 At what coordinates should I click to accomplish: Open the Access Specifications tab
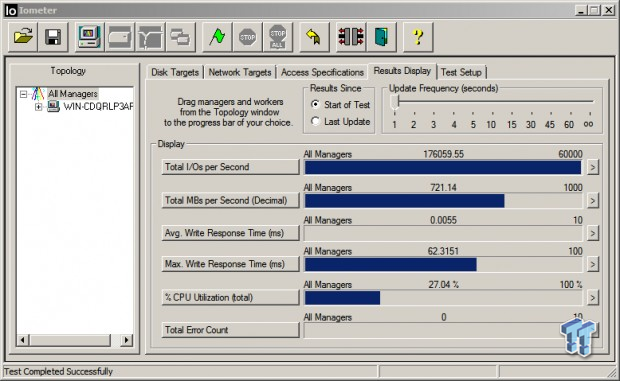[x=322, y=72]
